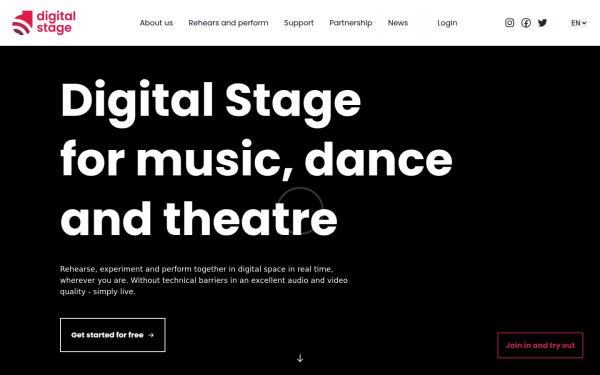Open the Twitter profile icon

pyautogui.click(x=542, y=23)
